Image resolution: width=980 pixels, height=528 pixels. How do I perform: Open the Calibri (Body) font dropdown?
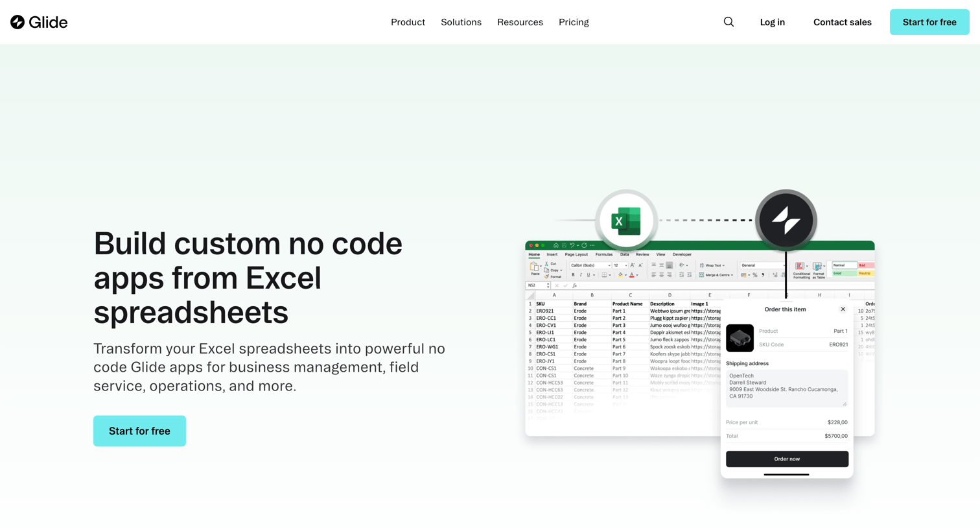click(590, 265)
